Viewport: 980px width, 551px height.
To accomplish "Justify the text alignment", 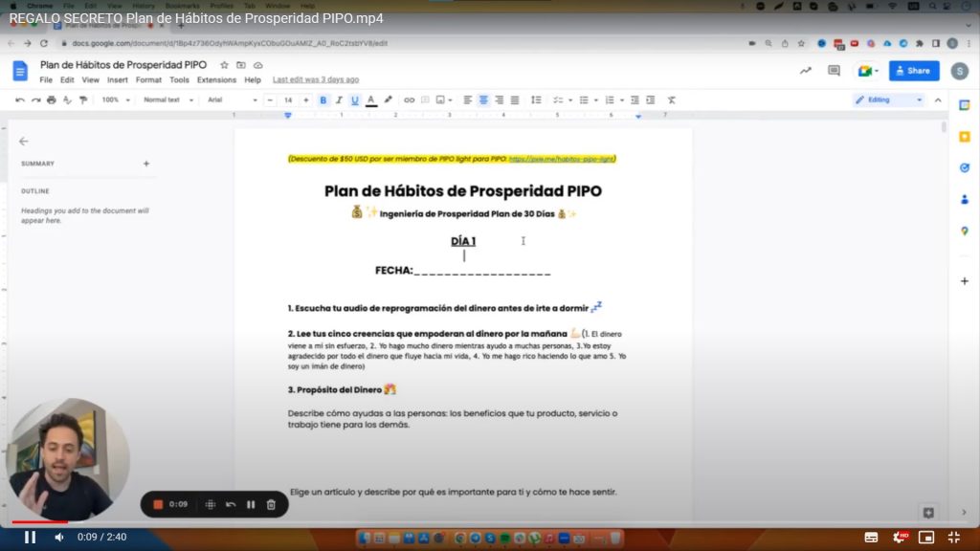I will [x=514, y=99].
